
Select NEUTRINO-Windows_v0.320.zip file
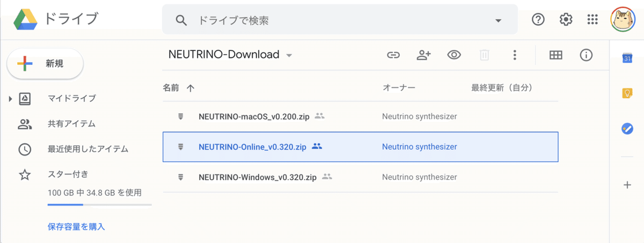coord(360,177)
